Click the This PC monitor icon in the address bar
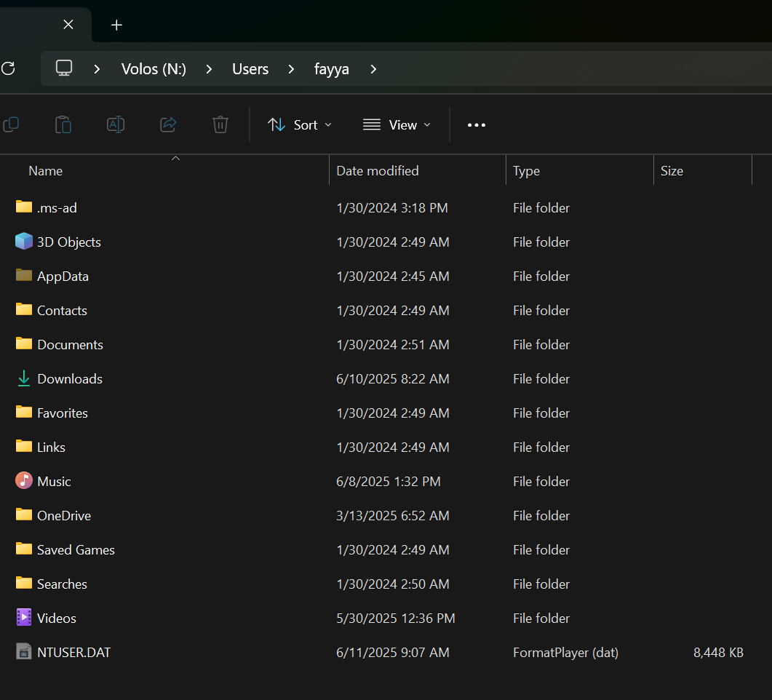This screenshot has height=700, width=772. (x=64, y=68)
